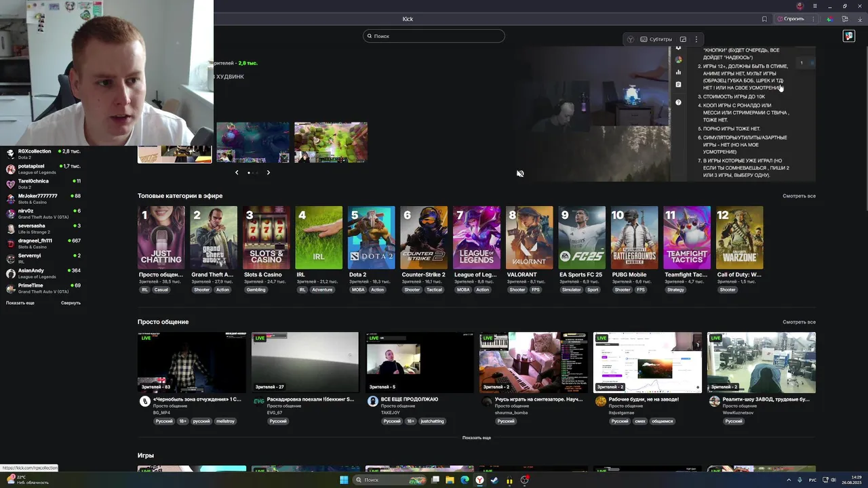Screen dimensions: 868x488
Task: Open the three-dot menu in video overlay toolbar
Action: [696, 39]
